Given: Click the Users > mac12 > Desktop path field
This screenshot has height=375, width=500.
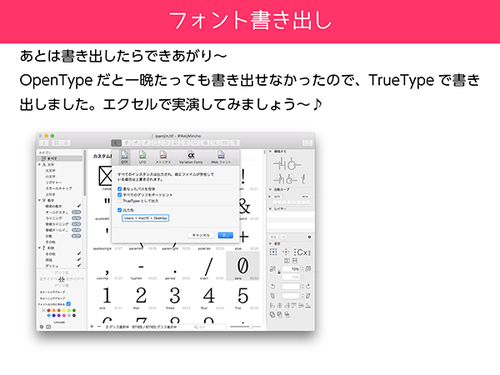Looking at the screenshot, I should pyautogui.click(x=146, y=218).
